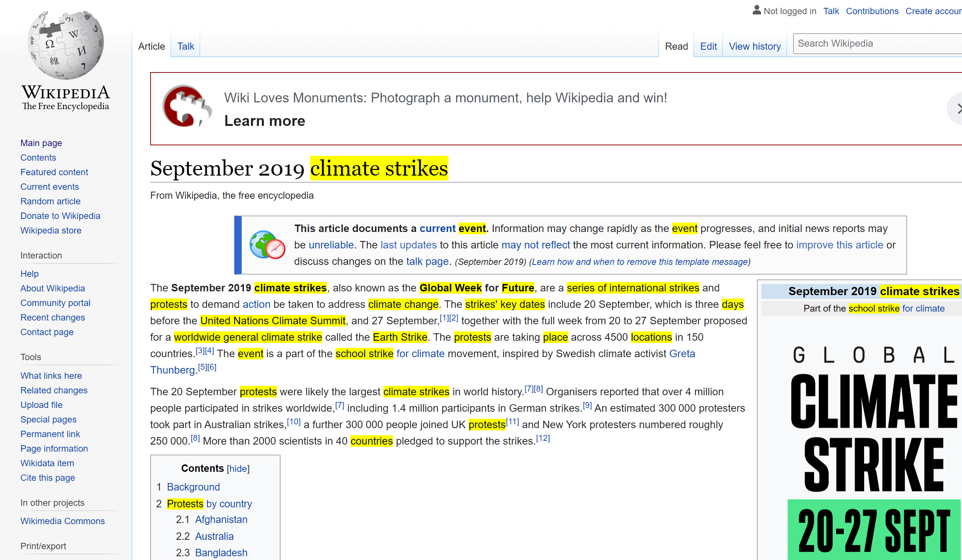Open Wikimedia Commons under other projects
962x560 pixels.
[x=62, y=521]
